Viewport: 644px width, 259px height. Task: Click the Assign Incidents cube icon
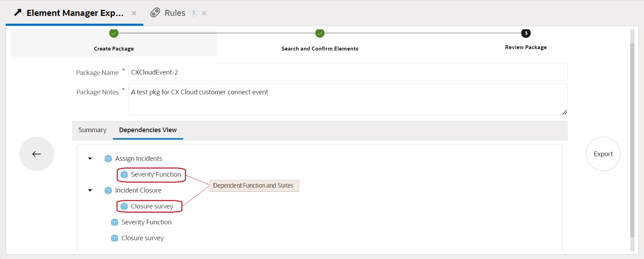(x=108, y=159)
